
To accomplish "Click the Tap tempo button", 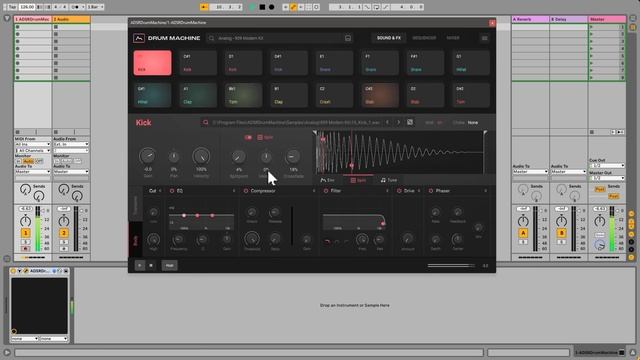I will coord(12,7).
